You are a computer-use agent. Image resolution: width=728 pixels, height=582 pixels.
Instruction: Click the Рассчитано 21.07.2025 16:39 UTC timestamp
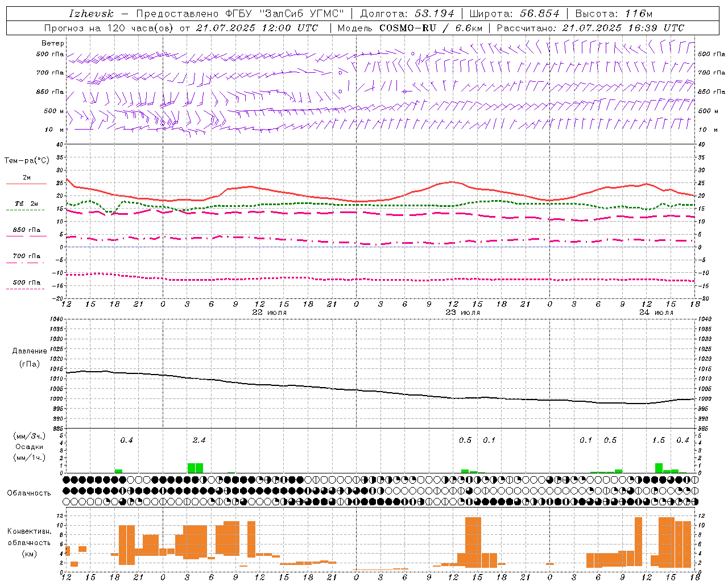(590, 28)
